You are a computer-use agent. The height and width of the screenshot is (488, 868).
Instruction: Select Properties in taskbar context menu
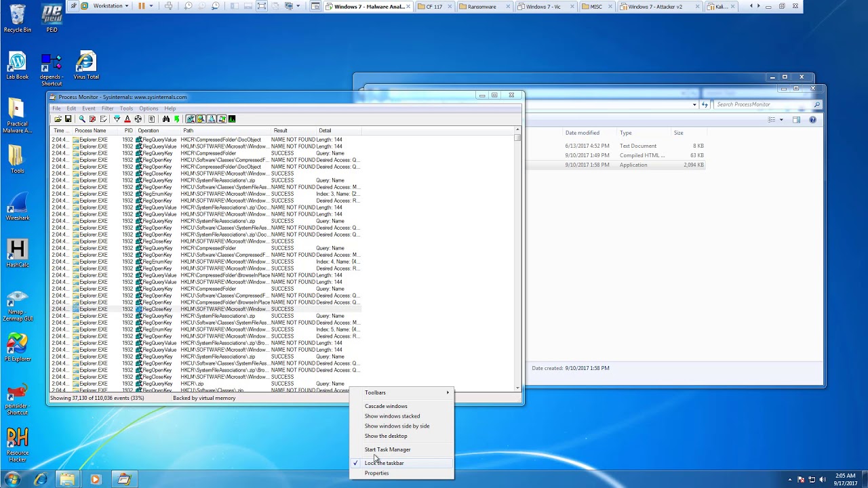tap(401, 473)
